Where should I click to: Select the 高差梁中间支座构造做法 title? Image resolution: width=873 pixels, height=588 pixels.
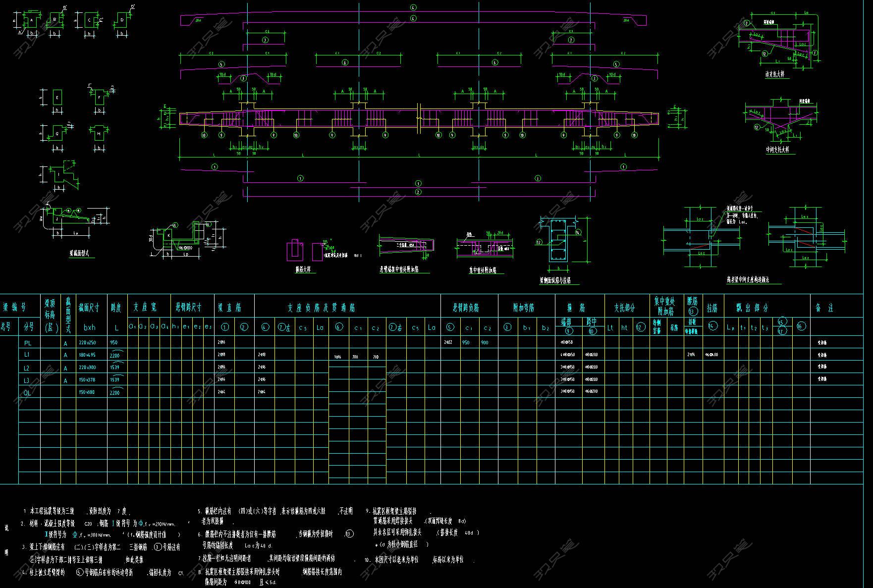[748, 280]
